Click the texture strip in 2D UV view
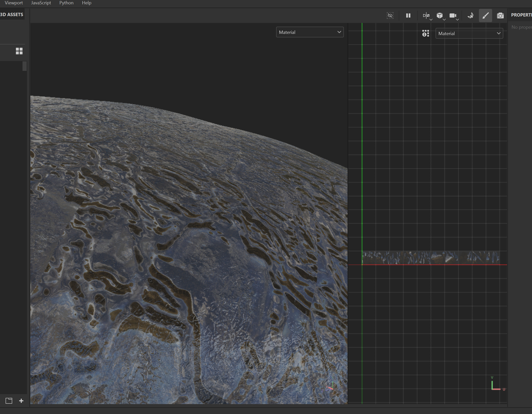The width and height of the screenshot is (532, 414). click(x=431, y=258)
